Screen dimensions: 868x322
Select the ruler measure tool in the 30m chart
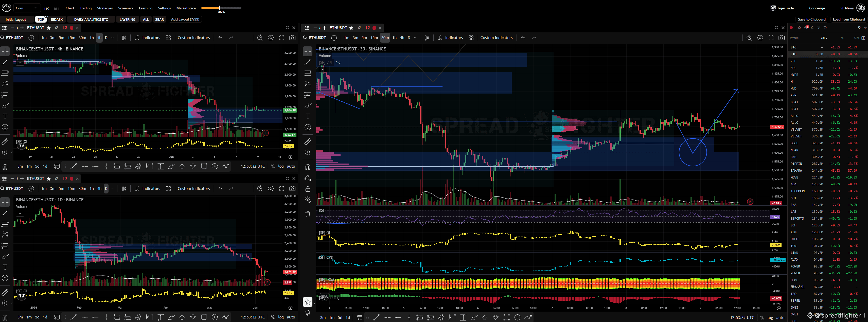308,142
